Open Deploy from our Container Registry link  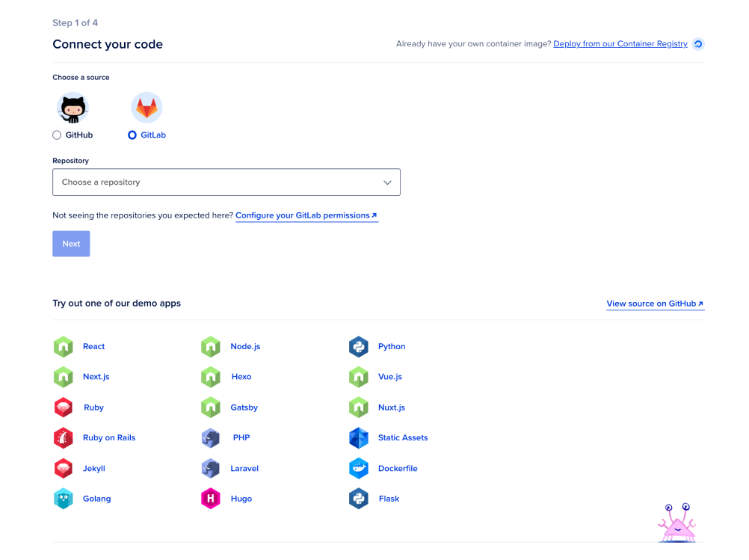(x=620, y=44)
